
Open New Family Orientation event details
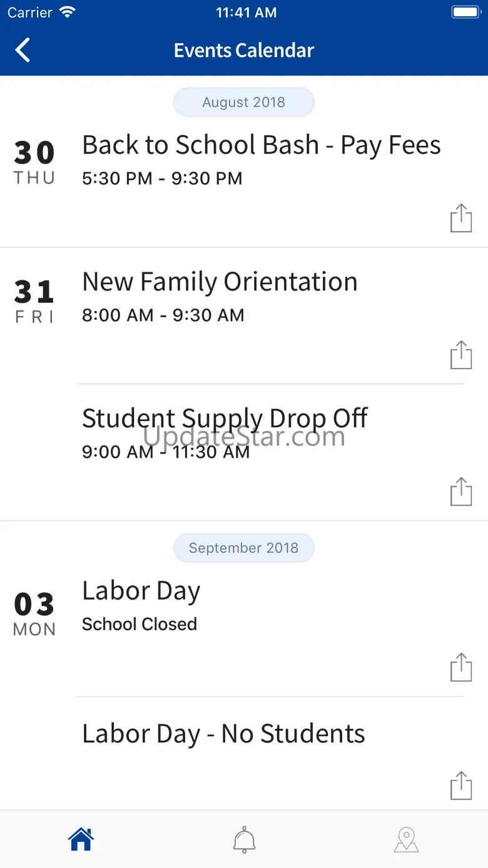(220, 282)
